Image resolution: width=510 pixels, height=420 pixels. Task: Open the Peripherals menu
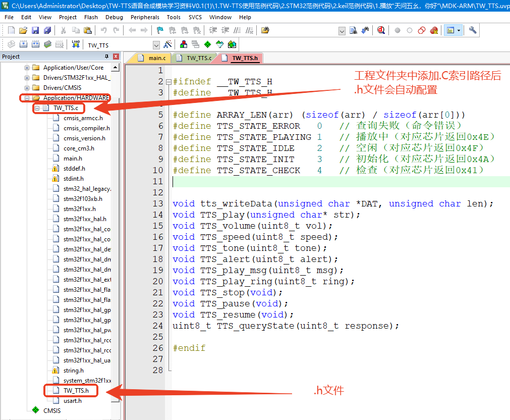click(x=145, y=17)
